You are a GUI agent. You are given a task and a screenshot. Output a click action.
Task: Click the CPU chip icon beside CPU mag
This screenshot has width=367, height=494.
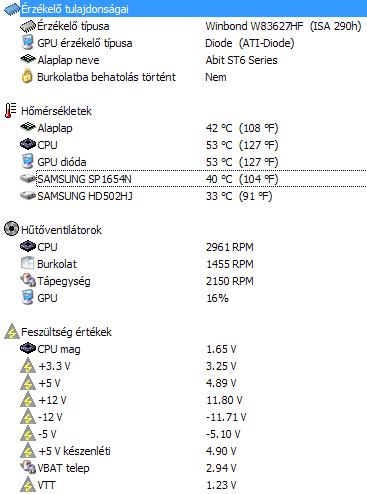point(28,349)
